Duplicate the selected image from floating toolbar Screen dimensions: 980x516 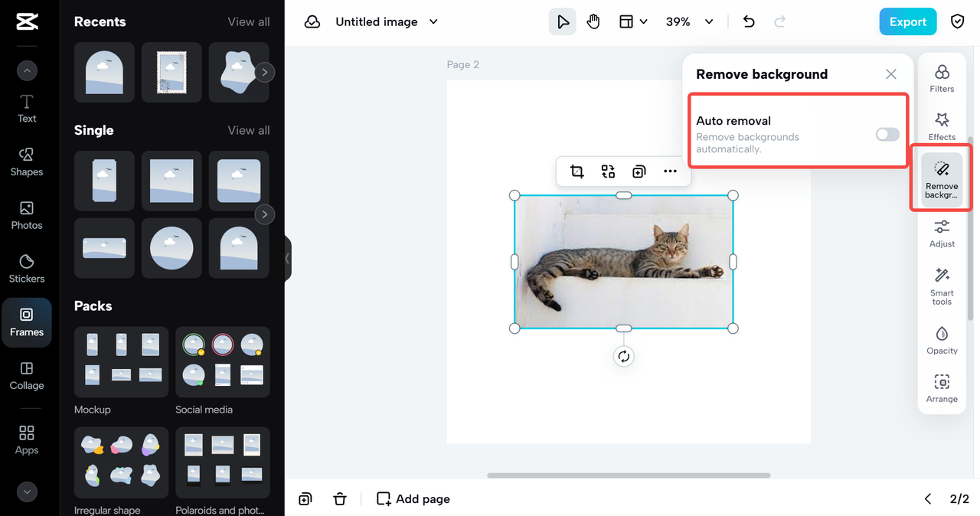click(639, 171)
